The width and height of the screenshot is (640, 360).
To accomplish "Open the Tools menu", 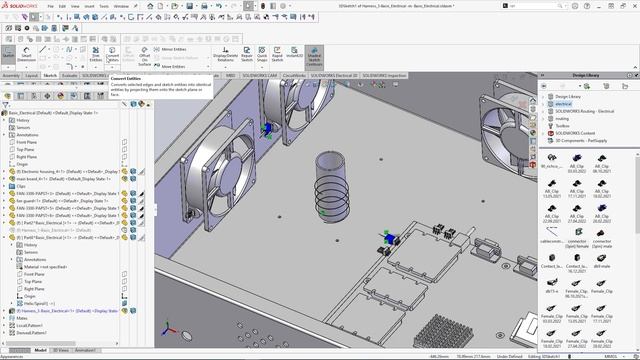I will coord(104,7).
